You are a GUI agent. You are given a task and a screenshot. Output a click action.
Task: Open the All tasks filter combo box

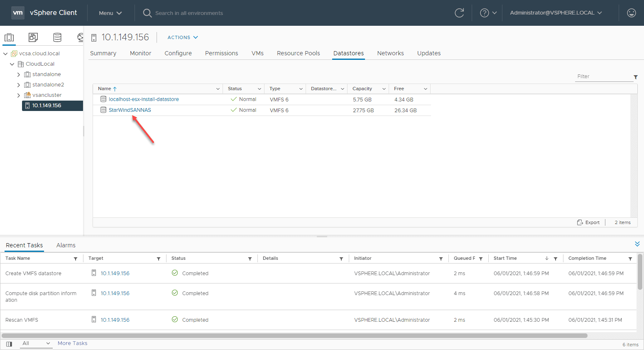36,343
